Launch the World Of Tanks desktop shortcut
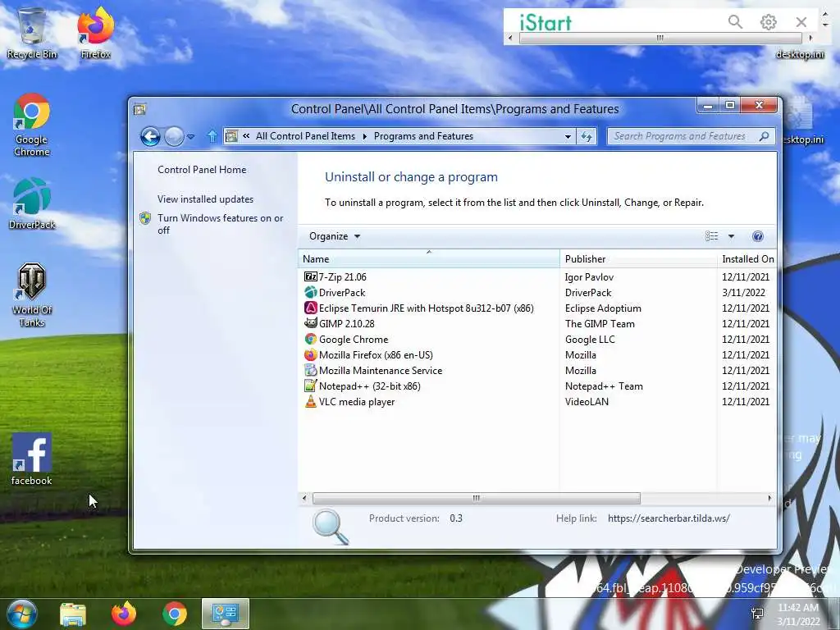840x630 pixels. coord(32,294)
